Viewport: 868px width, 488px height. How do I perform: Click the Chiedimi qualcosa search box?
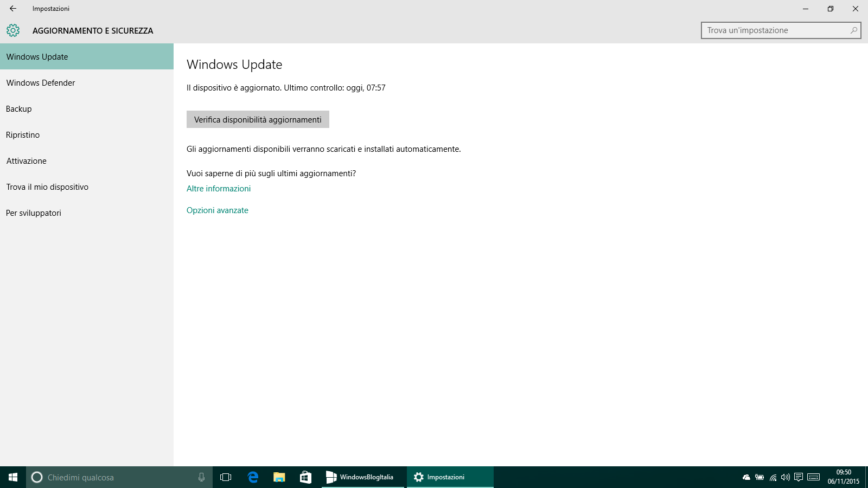(x=119, y=477)
